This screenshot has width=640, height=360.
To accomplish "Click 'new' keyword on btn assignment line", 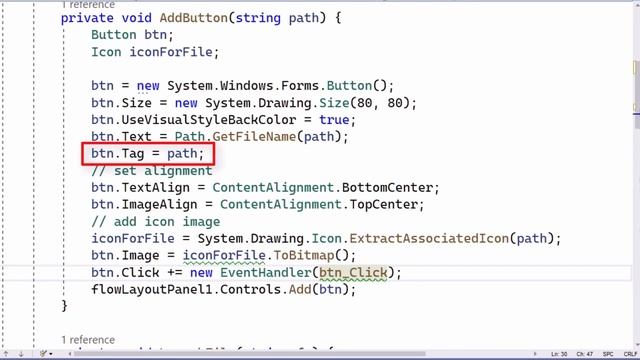I will [148, 86].
